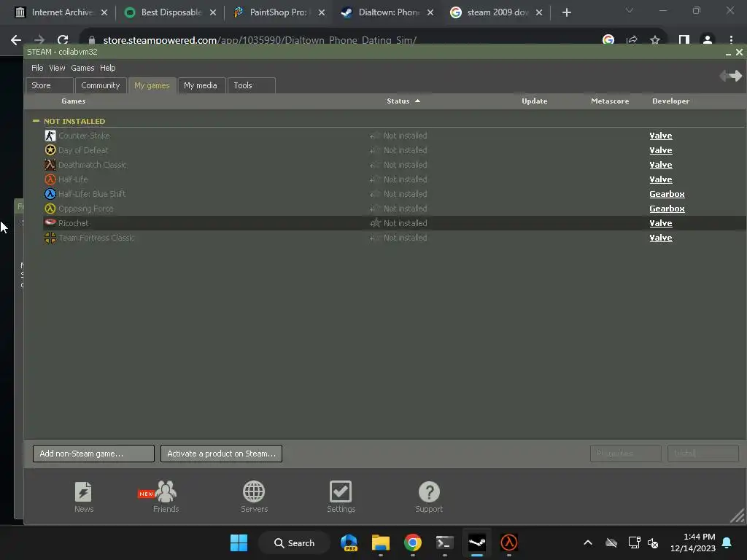Switch to PaintShop Pro browser tab
The width and height of the screenshot is (747, 560).
[x=279, y=12]
